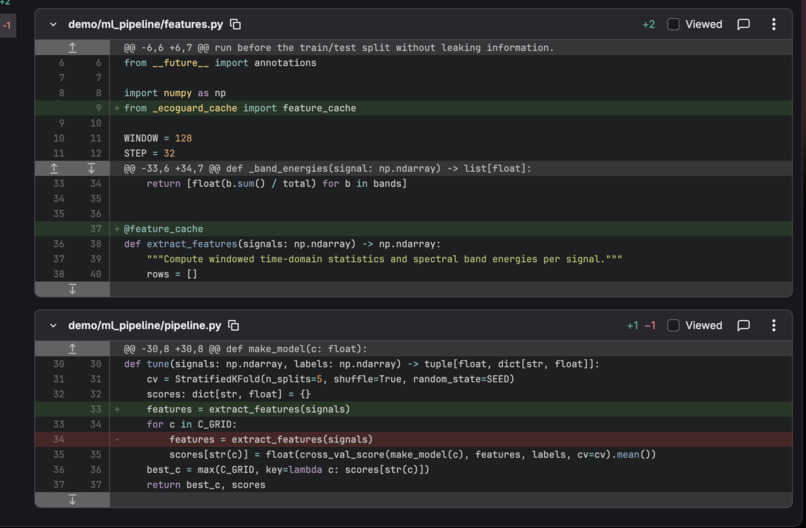Click the StratifiedKFold cv assignment line
Screen dimensions: 806x528
[413, 379]
